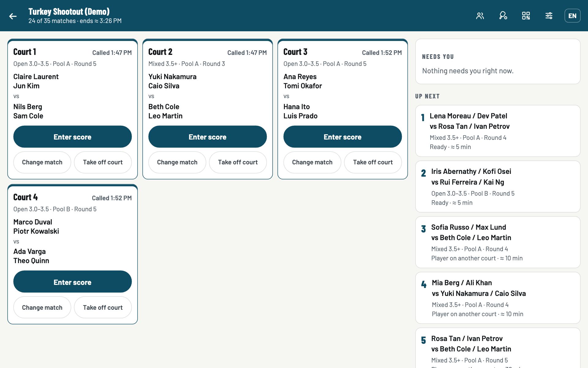
Task: Click 'Nothing needs you right now.' text
Action: tap(468, 71)
